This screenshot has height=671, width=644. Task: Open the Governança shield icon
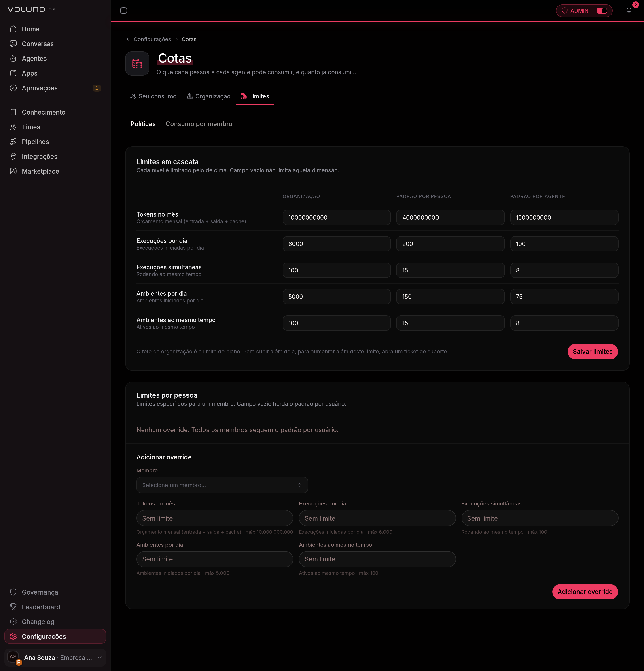13,592
